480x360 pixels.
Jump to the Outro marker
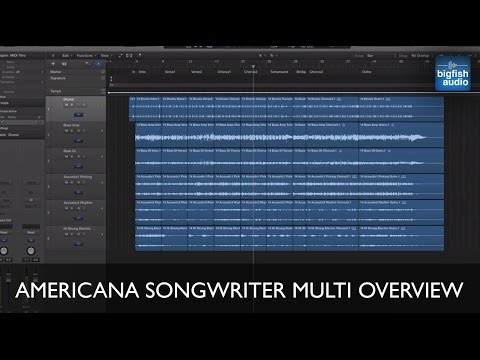[367, 72]
